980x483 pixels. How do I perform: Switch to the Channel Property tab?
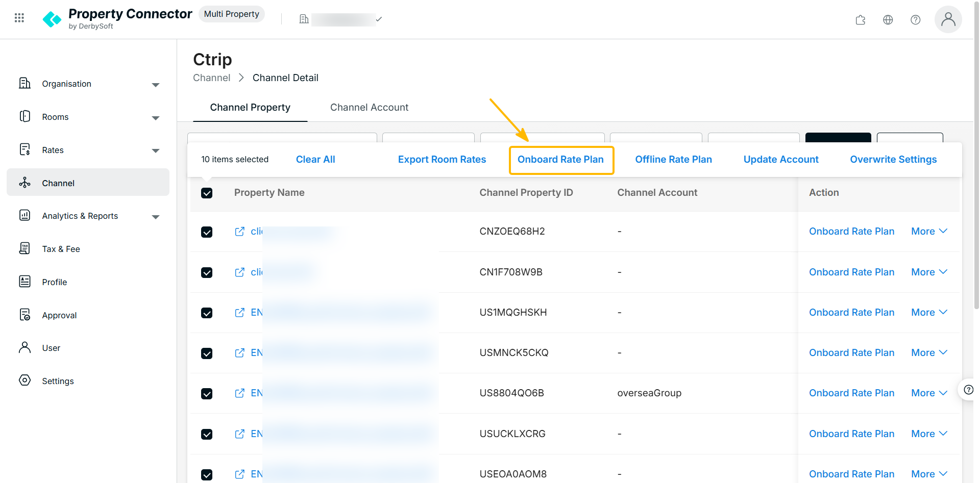coord(250,108)
